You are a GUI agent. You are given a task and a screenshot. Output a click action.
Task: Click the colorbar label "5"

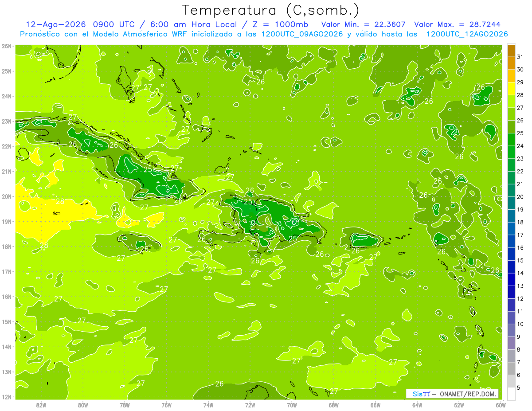519,388
